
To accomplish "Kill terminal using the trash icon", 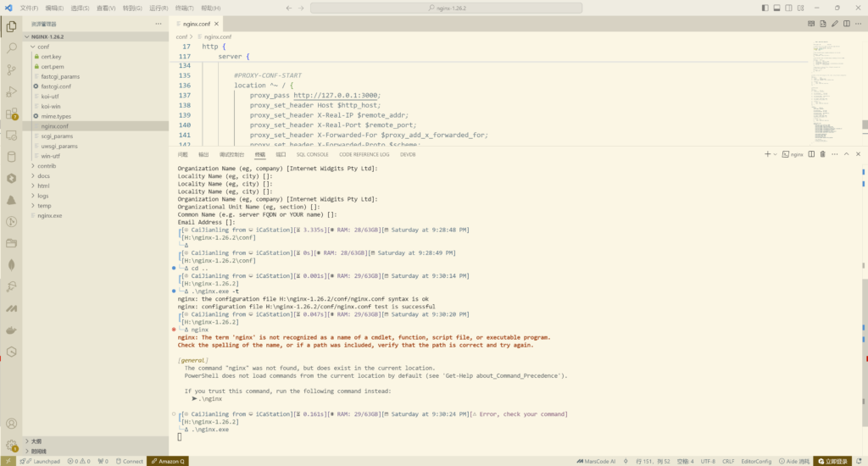I will click(x=822, y=154).
